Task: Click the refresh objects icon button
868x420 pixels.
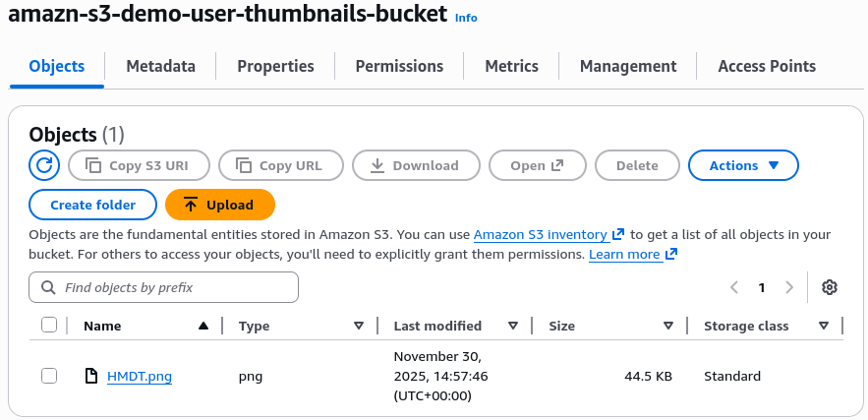Action: click(44, 165)
